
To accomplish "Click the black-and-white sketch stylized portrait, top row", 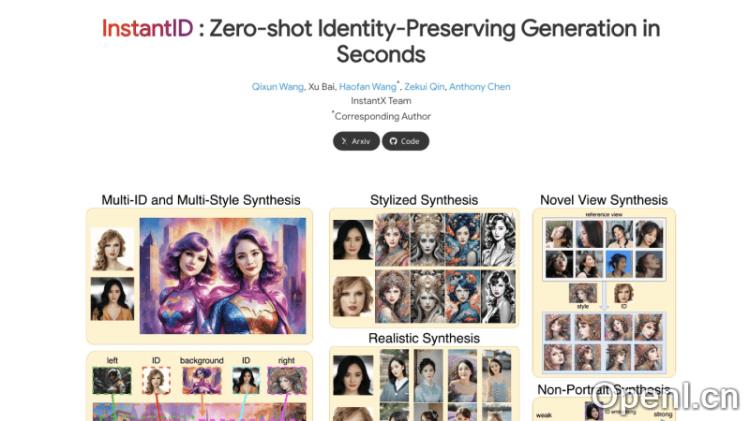I will point(498,240).
